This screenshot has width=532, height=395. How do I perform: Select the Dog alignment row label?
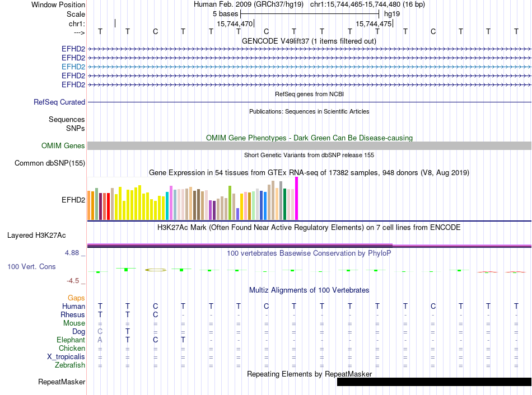click(x=79, y=332)
